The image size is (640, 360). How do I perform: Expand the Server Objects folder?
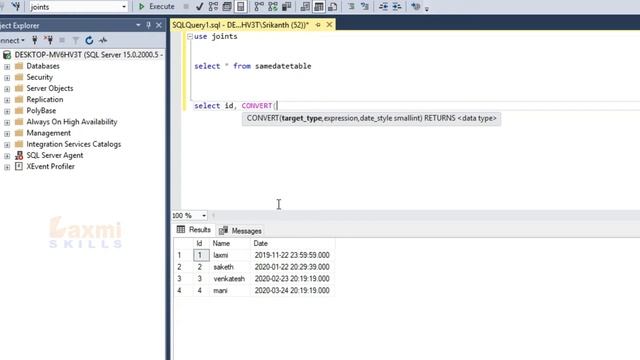click(x=7, y=89)
